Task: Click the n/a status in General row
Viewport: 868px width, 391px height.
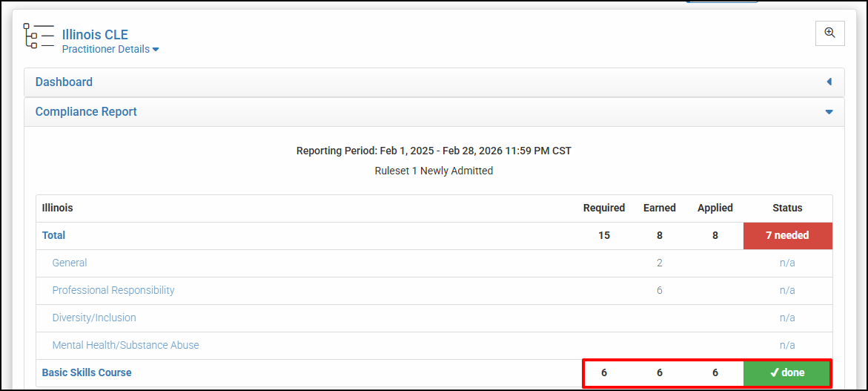Action: point(787,263)
